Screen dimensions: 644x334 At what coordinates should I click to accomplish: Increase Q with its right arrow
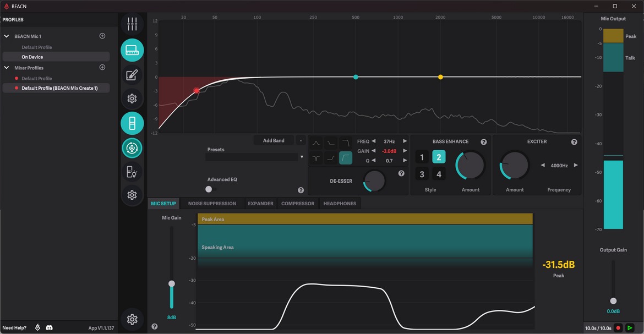405,161
